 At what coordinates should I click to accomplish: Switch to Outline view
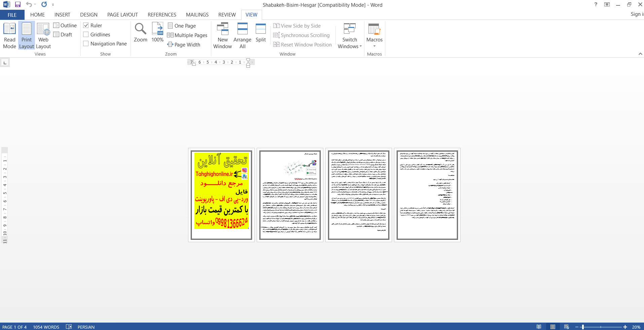(65, 25)
